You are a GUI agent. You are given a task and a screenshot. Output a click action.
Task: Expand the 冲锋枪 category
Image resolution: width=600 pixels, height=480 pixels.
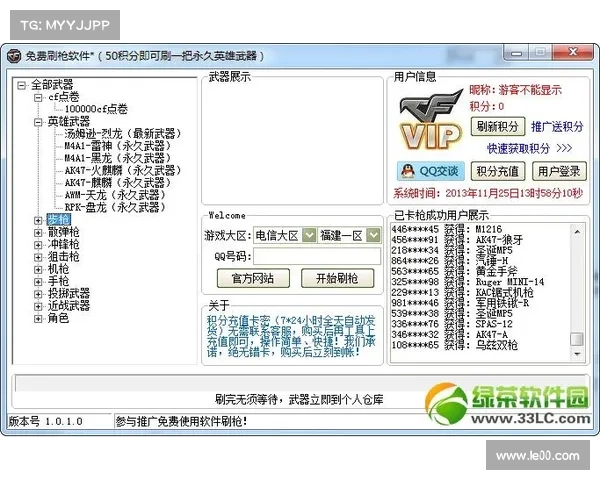38,245
